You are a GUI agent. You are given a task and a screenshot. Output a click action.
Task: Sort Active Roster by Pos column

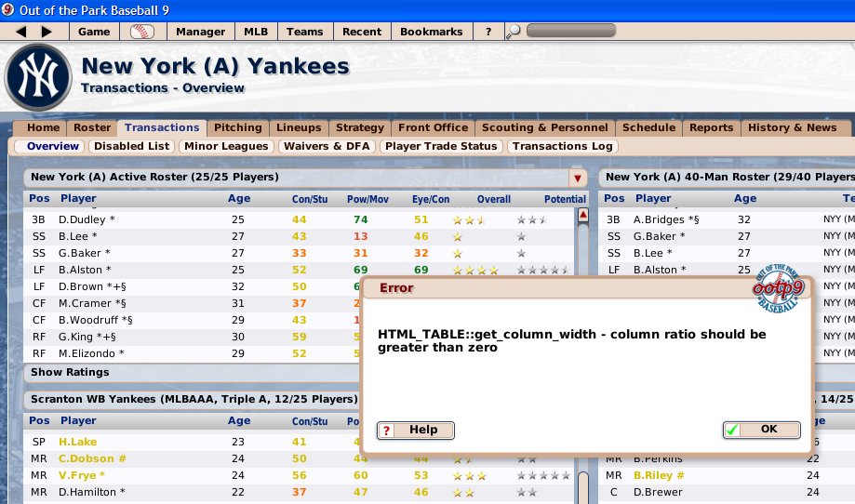(x=39, y=198)
